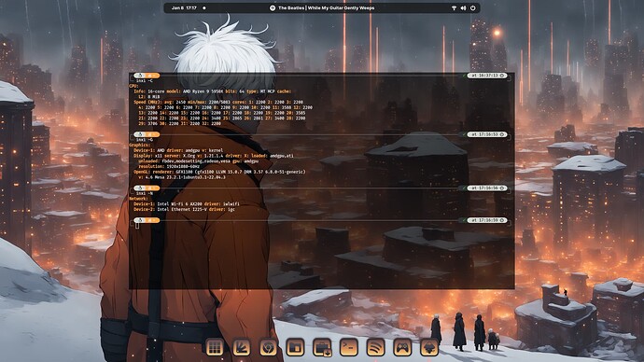The height and width of the screenshot is (362, 644).
Task: Open Spotify from the dock
Action: point(376,348)
